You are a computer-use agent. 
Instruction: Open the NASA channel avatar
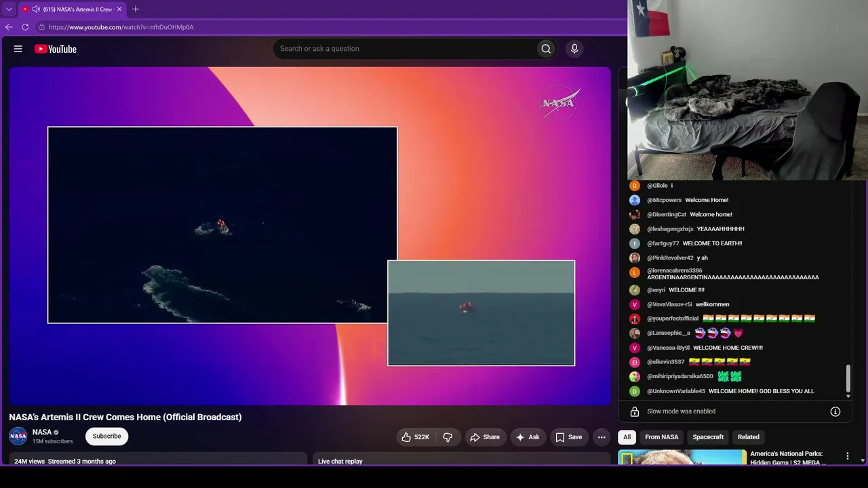point(18,436)
